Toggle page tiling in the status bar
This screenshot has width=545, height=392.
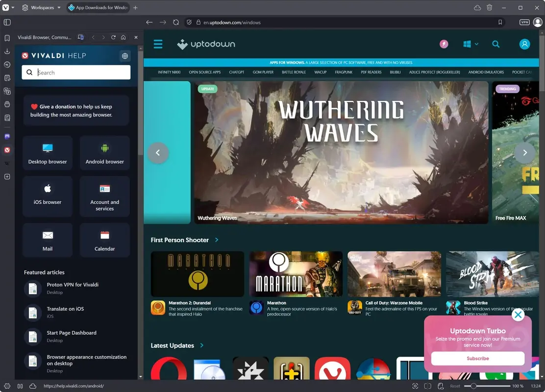tap(427, 386)
